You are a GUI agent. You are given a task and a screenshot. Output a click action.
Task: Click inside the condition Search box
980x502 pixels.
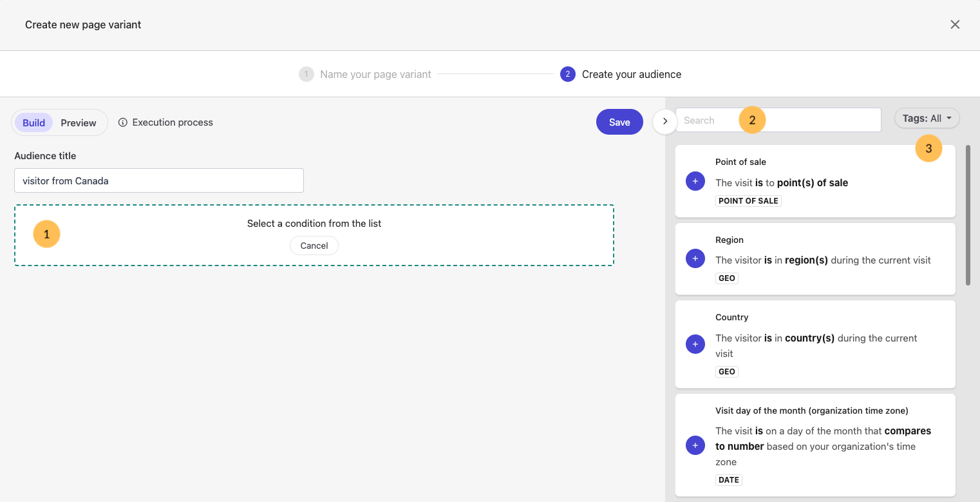[x=708, y=120]
